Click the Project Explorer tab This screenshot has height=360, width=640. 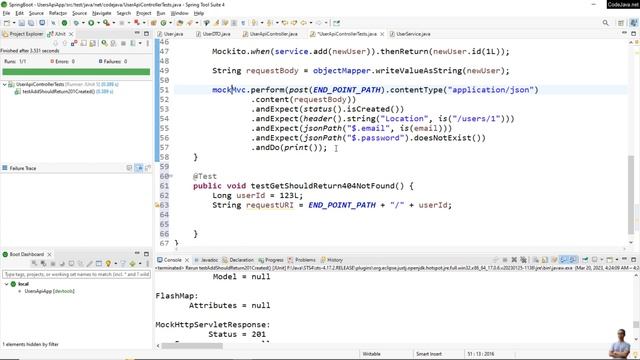tap(23, 34)
